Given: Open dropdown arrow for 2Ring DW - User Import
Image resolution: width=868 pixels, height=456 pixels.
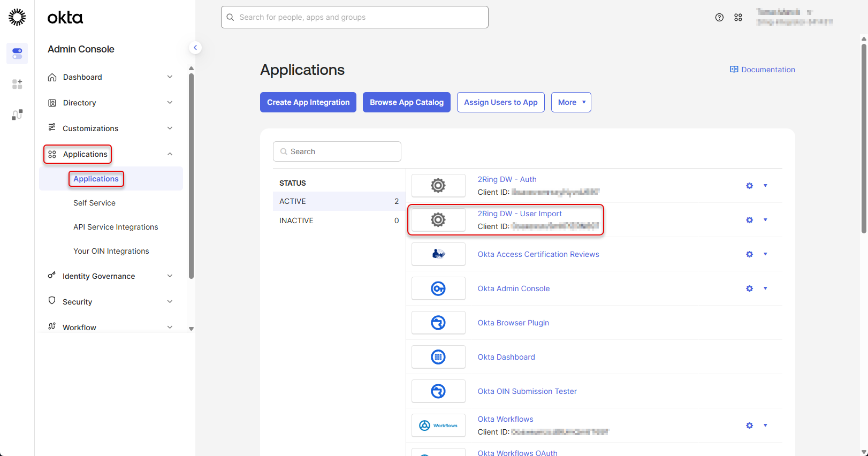Looking at the screenshot, I should click(x=765, y=220).
